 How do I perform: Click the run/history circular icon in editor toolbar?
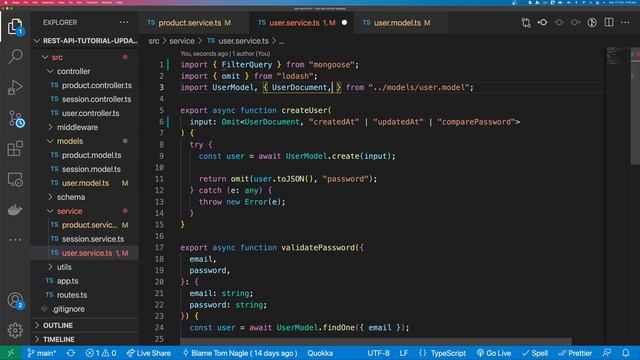pyautogui.click(x=592, y=22)
